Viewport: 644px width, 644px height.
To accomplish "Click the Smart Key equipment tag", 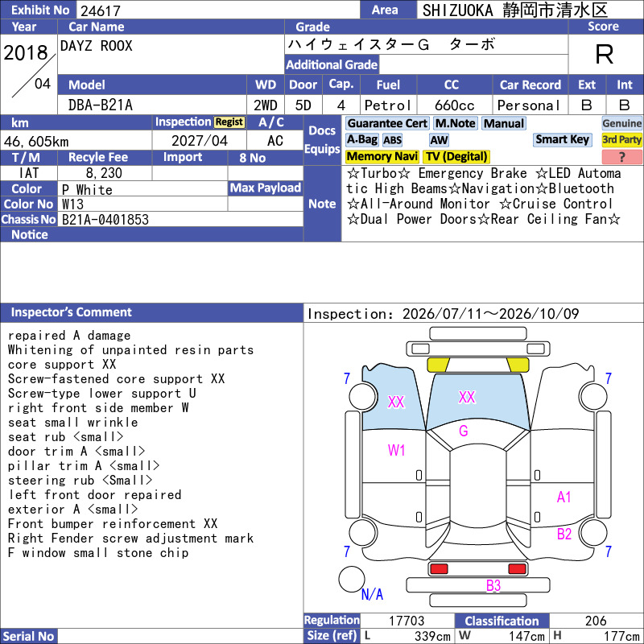I will tap(563, 139).
